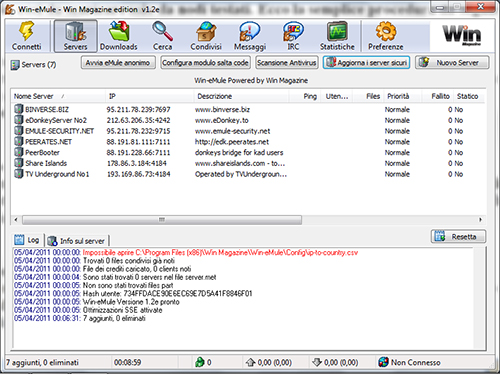Click the Ottimizzazioni SSE attivate log line

click(88, 310)
